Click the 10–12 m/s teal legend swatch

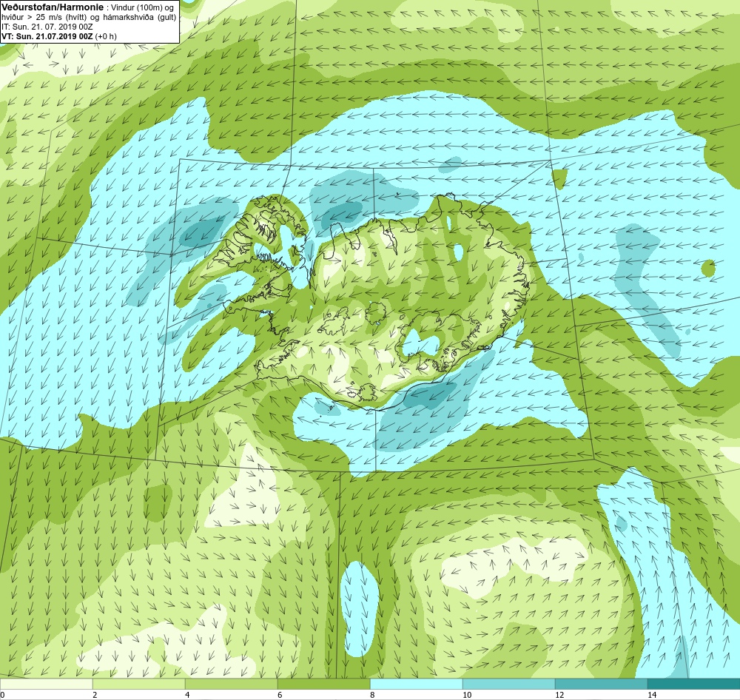click(x=509, y=684)
